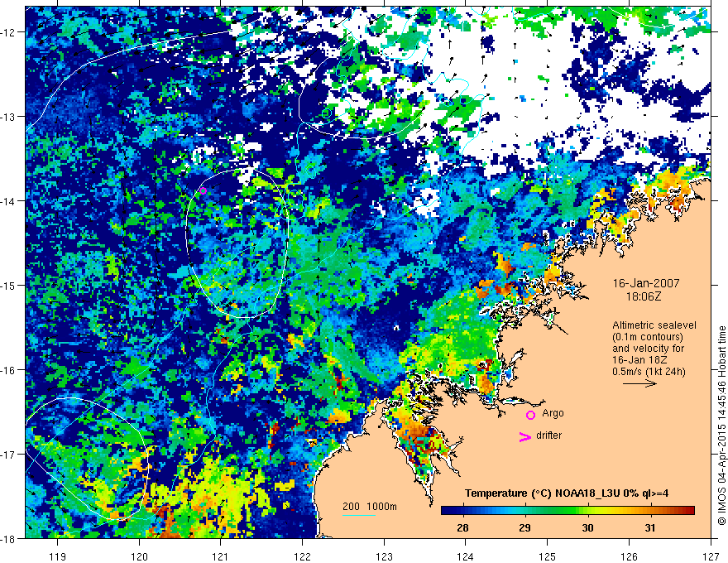Click the latitude axis label -16
This screenshot has height=563, width=728.
[9, 370]
